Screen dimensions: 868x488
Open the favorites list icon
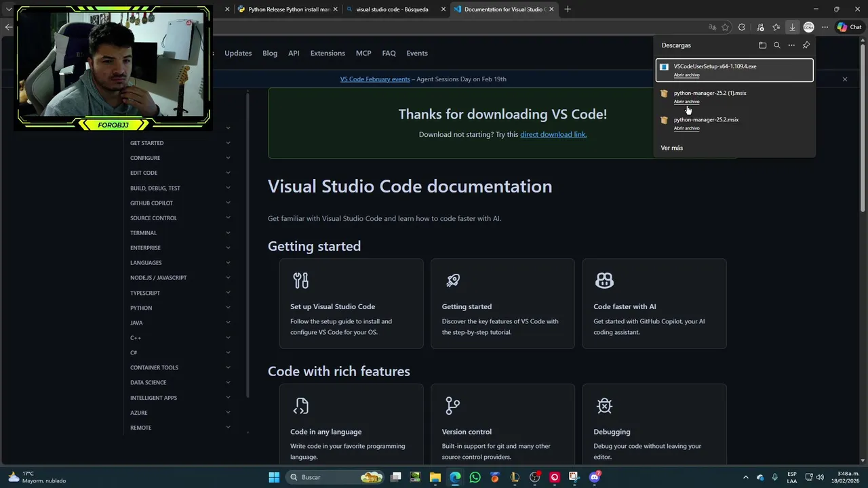(776, 27)
